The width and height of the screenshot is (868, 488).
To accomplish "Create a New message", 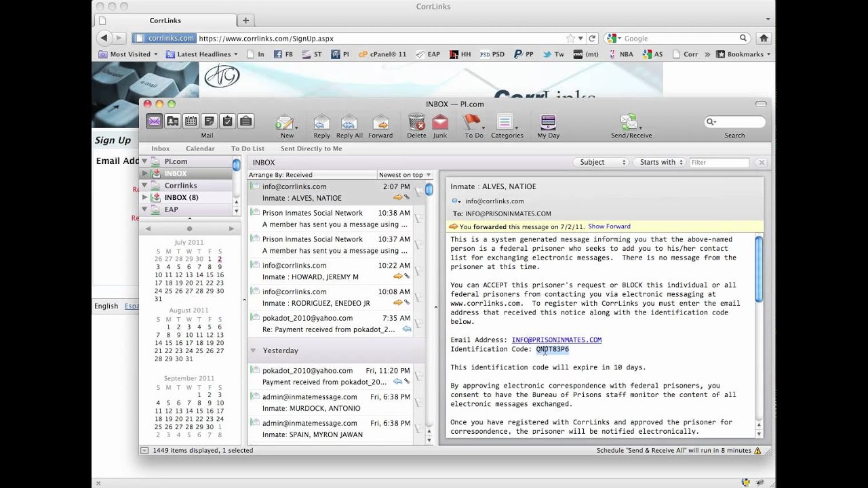I will click(286, 125).
